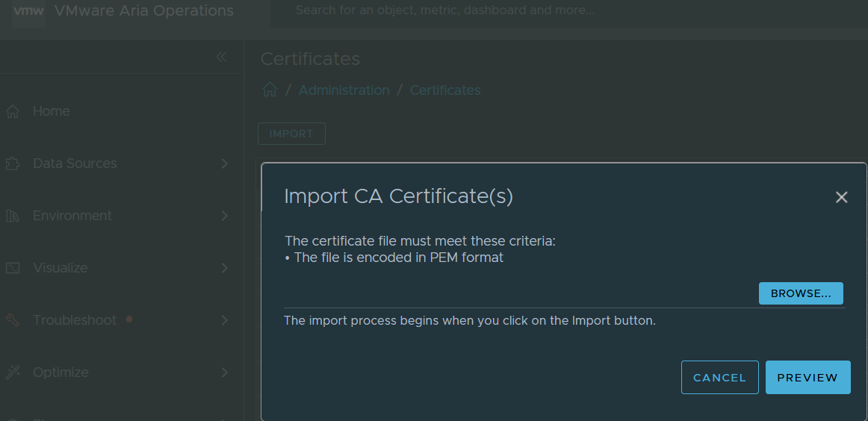Click the Optimize wand icon
The image size is (868, 421).
coord(12,372)
